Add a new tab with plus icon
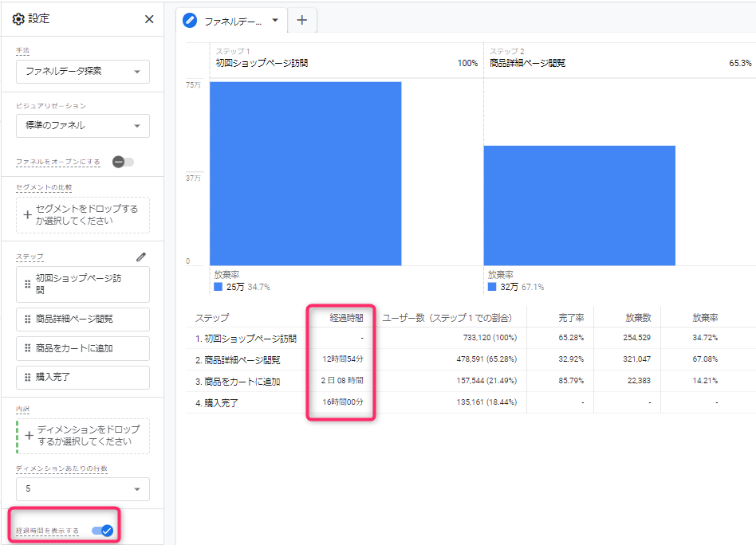 301,21
